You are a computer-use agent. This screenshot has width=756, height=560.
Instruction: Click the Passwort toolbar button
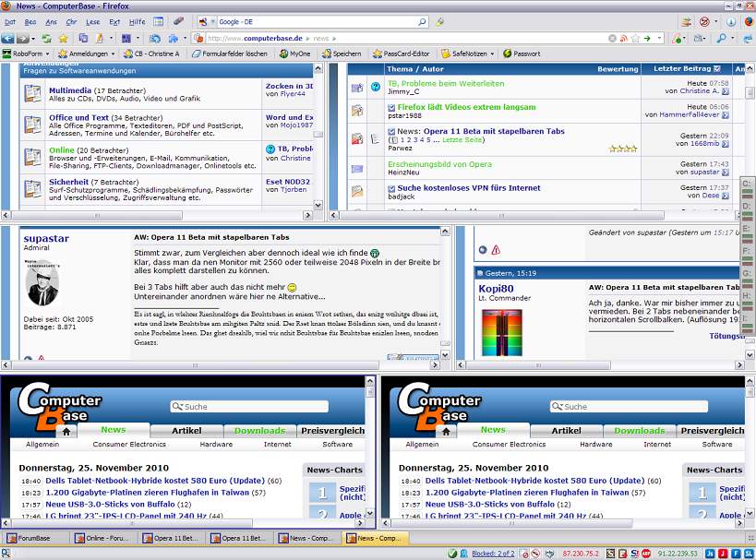coord(522,54)
